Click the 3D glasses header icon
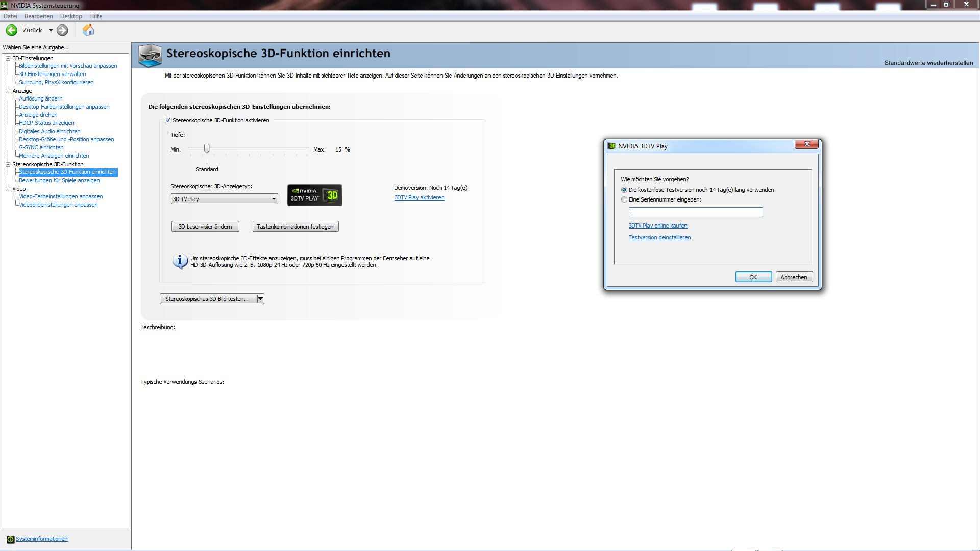This screenshot has width=980, height=551. click(x=150, y=55)
